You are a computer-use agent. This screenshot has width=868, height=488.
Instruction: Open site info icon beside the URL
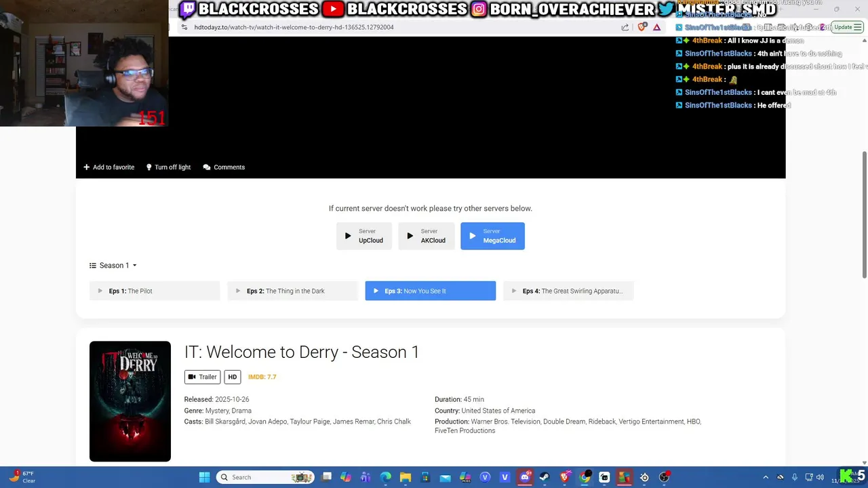(184, 27)
